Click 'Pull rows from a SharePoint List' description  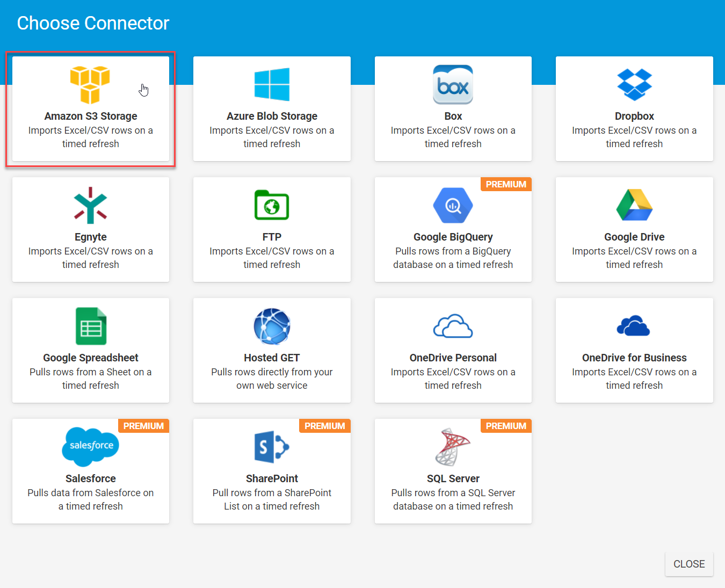[x=272, y=499]
